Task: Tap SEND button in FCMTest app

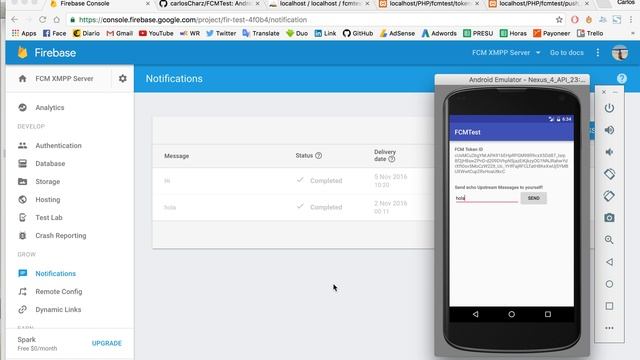Action: click(533, 198)
